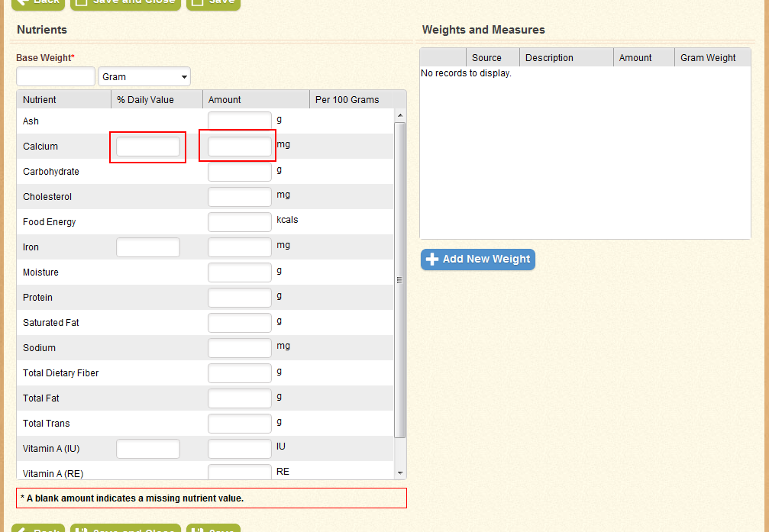Screen dimensions: 769x532
Task: Go back using the bottom Back button
Action: 38,528
